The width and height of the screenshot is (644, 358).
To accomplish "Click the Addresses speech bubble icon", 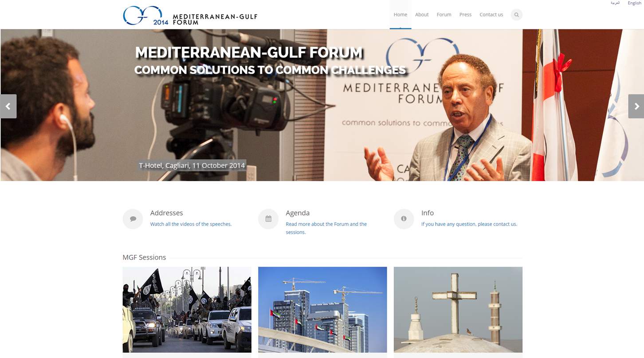I will [x=133, y=219].
